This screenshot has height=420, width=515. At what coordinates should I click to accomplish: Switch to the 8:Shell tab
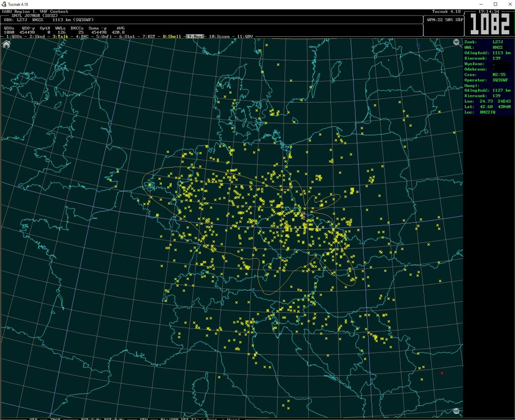pyautogui.click(x=172, y=36)
